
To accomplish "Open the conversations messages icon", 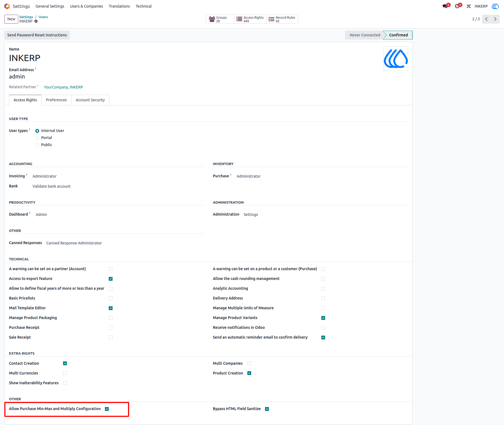I will (x=445, y=6).
